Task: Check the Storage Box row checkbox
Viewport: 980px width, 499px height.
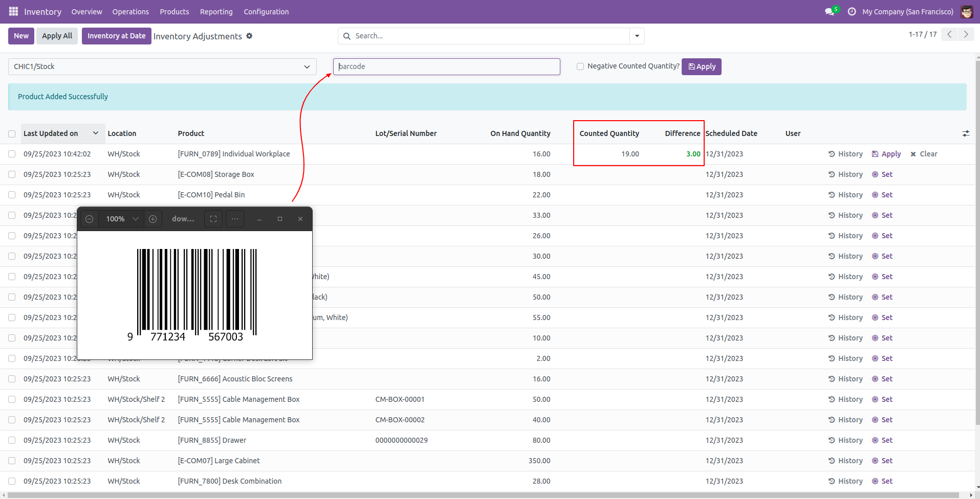Action: pyautogui.click(x=12, y=174)
